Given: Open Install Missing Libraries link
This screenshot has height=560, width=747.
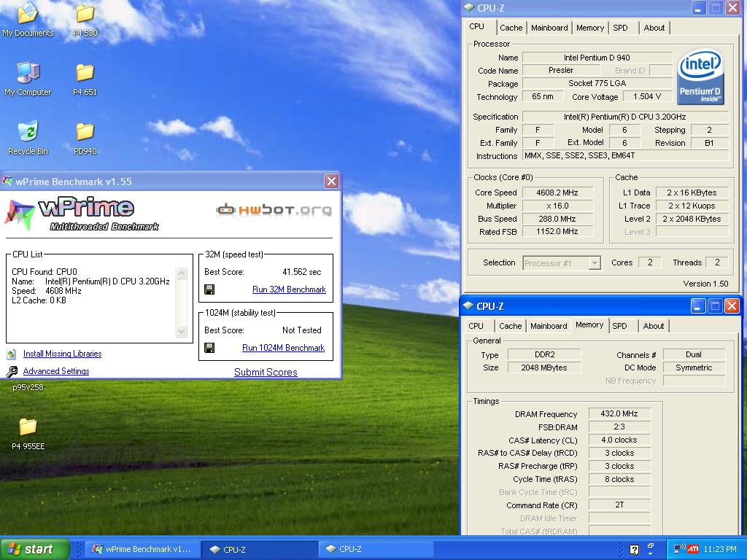Looking at the screenshot, I should [x=63, y=354].
